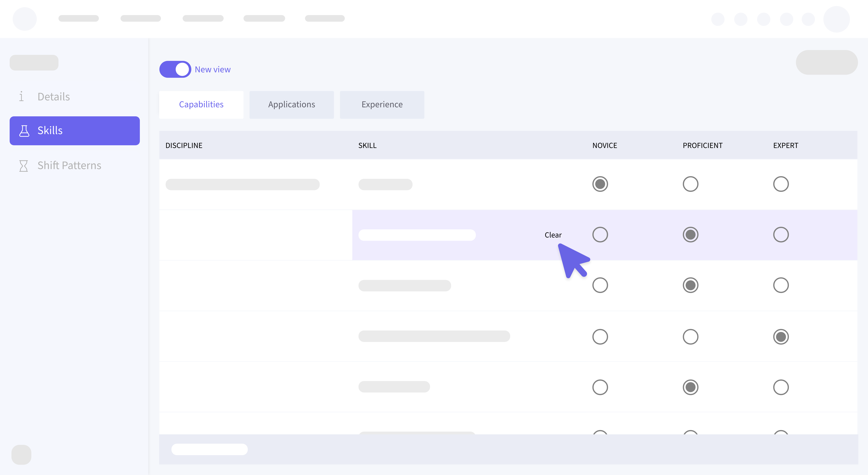The image size is (868, 475).
Task: Choose Proficient radio in fourth skill row
Action: [690, 337]
